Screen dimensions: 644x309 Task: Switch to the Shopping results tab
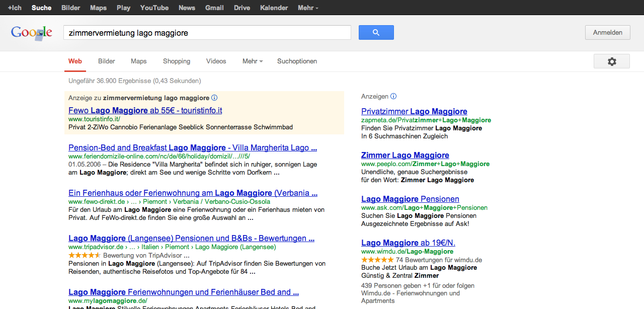coord(177,61)
